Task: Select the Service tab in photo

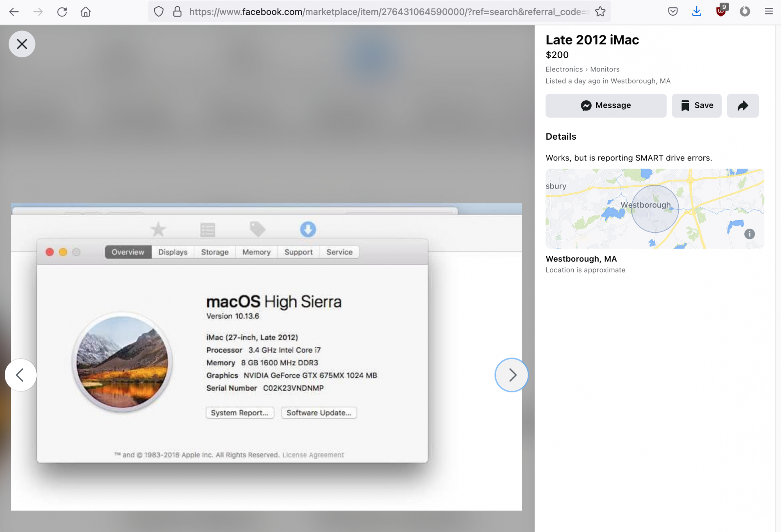Action: coord(339,252)
